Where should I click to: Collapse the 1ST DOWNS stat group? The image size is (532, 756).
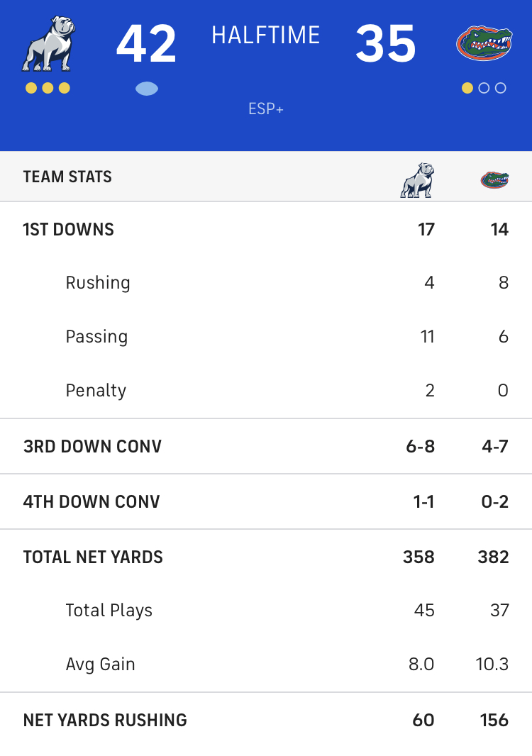(x=266, y=230)
